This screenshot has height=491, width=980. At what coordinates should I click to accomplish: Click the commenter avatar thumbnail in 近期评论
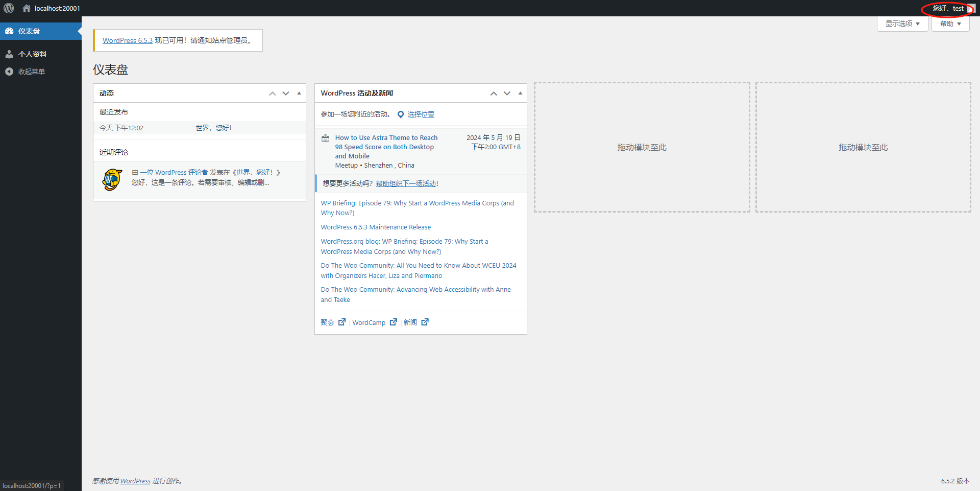pyautogui.click(x=112, y=180)
